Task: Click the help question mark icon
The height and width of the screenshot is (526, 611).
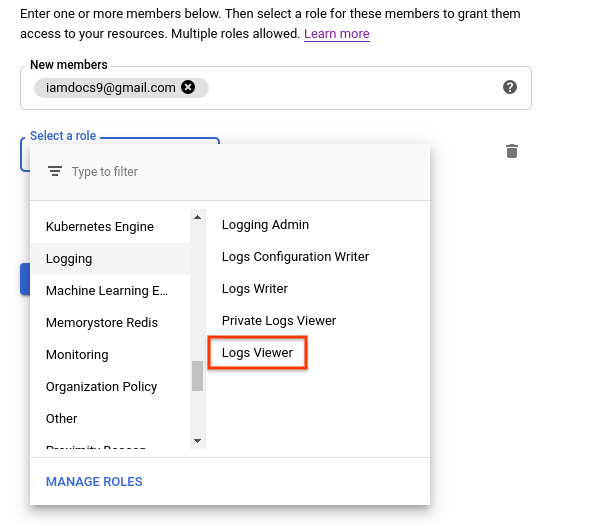Action: (510, 88)
